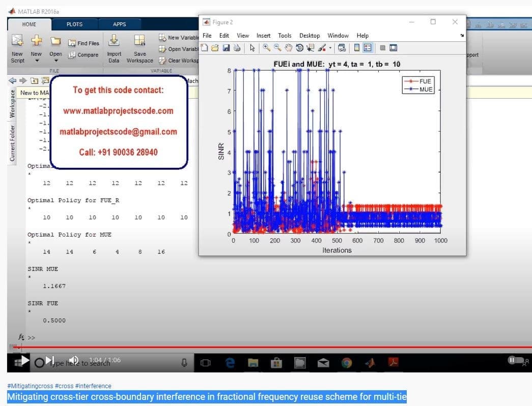Click the Link Plot icon in Figure 2
Image resolution: width=532 pixels, height=406 pixels.
pos(342,48)
